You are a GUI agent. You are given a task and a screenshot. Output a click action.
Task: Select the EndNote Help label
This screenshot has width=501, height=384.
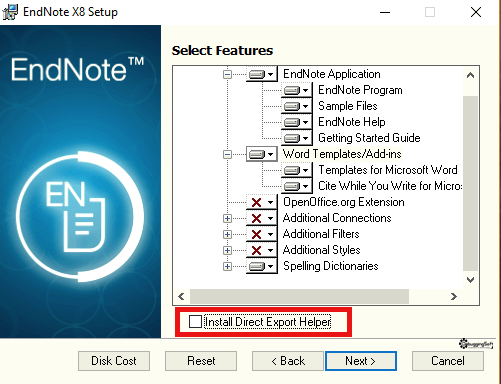click(352, 122)
